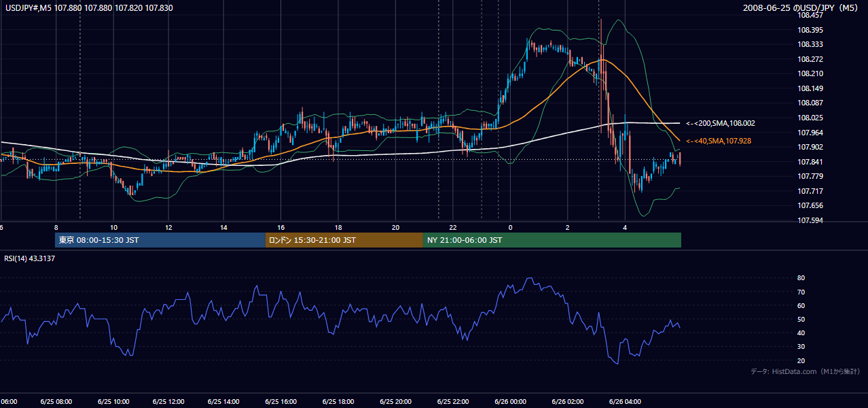Click the 200 SMA 108.002 label
The image size is (868, 408).
(x=721, y=123)
